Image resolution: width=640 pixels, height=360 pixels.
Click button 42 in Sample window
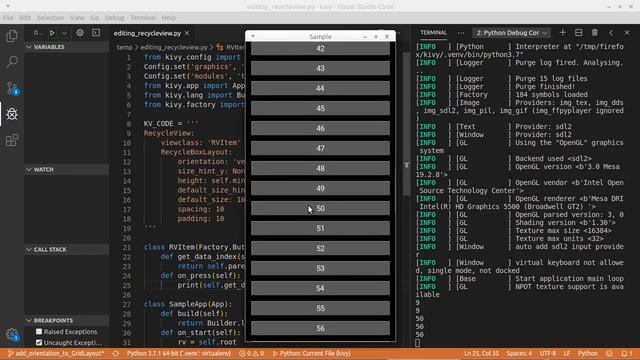pyautogui.click(x=320, y=48)
